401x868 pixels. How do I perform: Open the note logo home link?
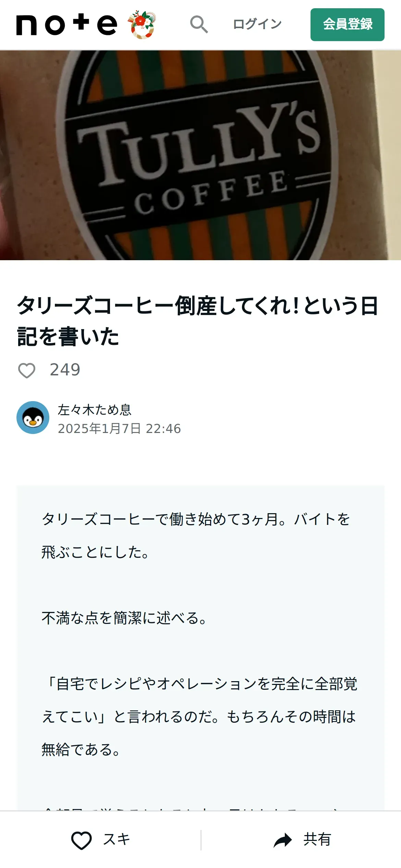coord(67,25)
